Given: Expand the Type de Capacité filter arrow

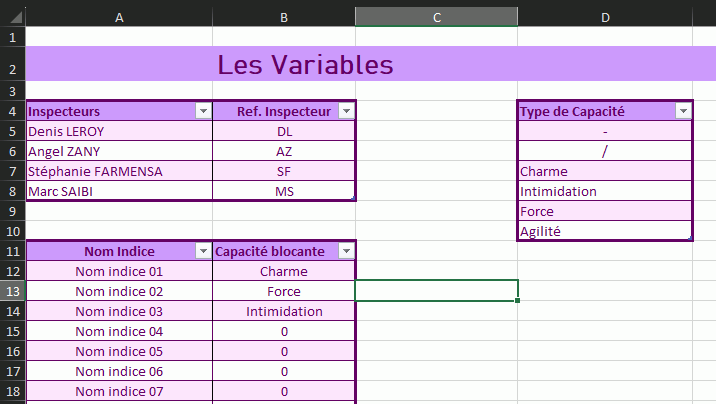Looking at the screenshot, I should click(x=683, y=111).
